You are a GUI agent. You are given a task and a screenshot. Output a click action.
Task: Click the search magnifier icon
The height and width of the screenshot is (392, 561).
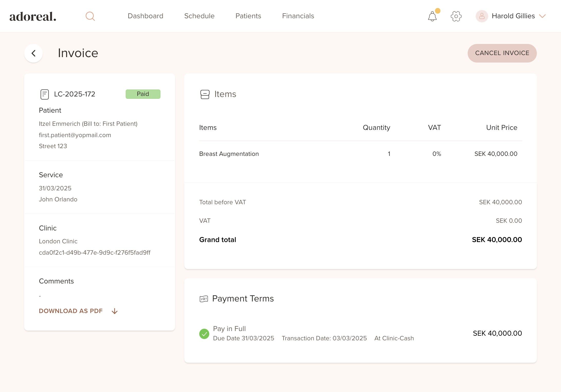[x=90, y=16]
